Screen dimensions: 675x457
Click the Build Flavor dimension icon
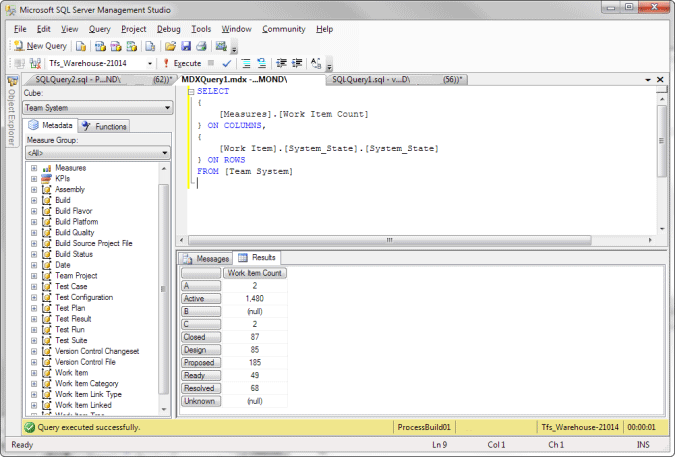click(x=46, y=211)
